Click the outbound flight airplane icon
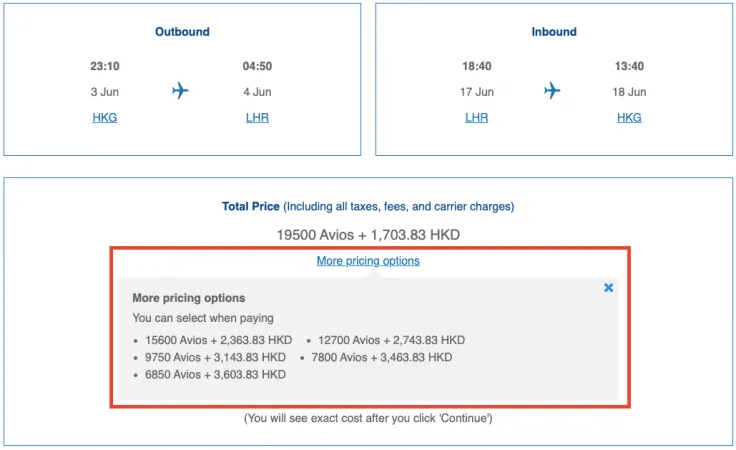This screenshot has height=450, width=736. point(180,91)
